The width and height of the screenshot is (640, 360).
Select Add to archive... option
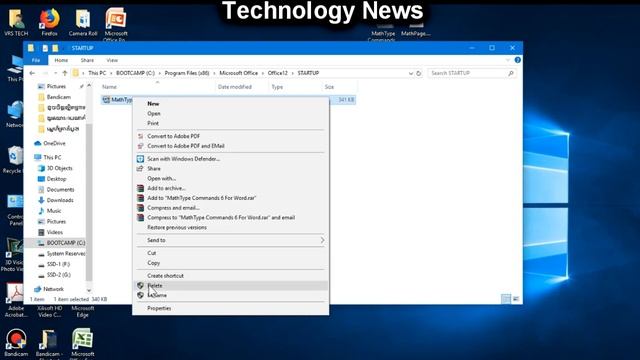point(231,188)
